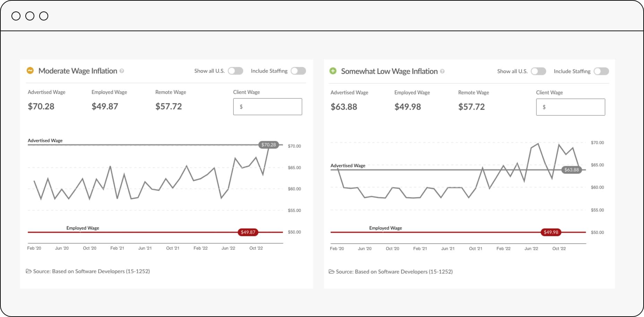644x317 pixels.
Task: Select the $70.28 Advertised Wage value text
Action: click(x=41, y=106)
